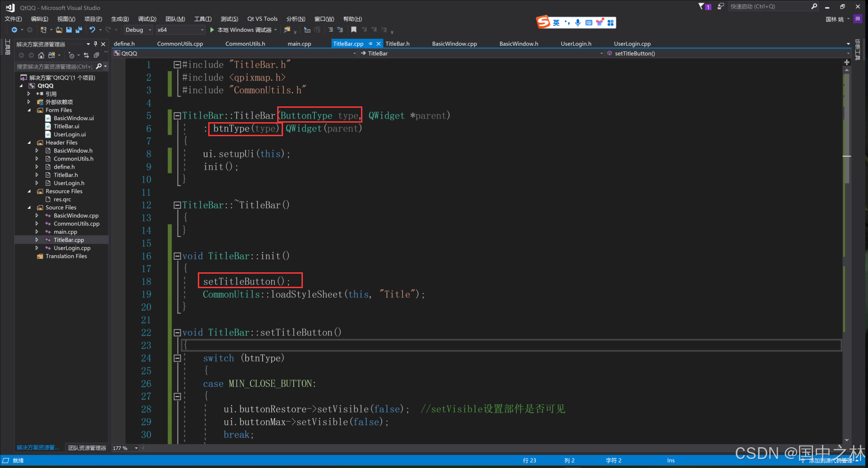Expand the 外部依赖项 node

click(x=29, y=102)
